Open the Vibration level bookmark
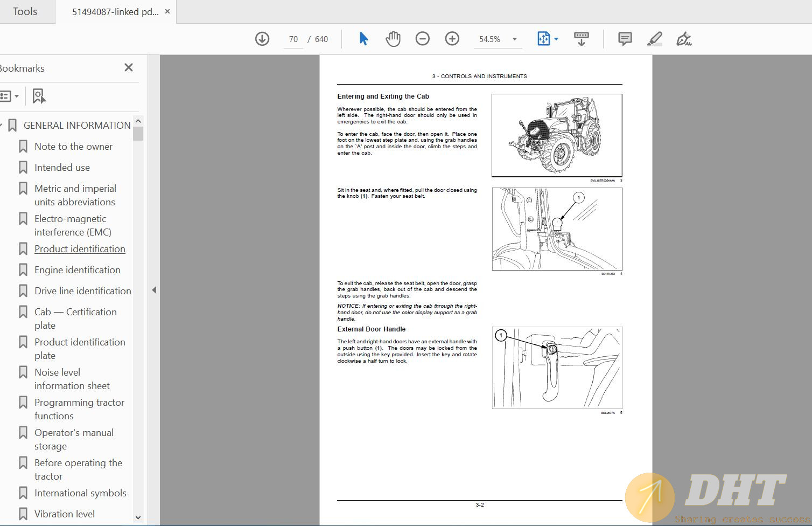This screenshot has height=526, width=812. click(65, 514)
